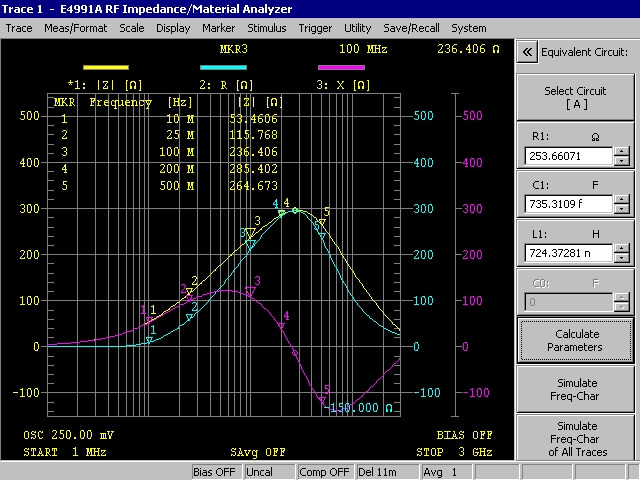
Task: Select trace 1 |Z| legend label
Action: coord(105,85)
